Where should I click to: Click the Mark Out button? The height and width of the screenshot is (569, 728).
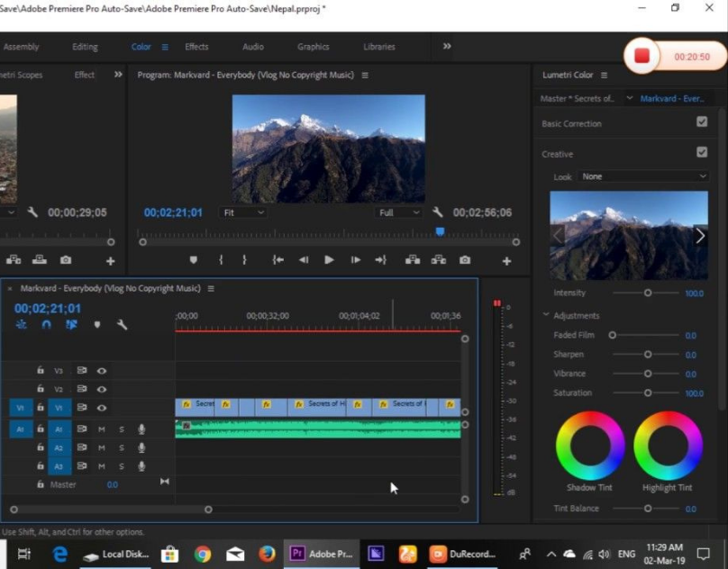pos(244,260)
